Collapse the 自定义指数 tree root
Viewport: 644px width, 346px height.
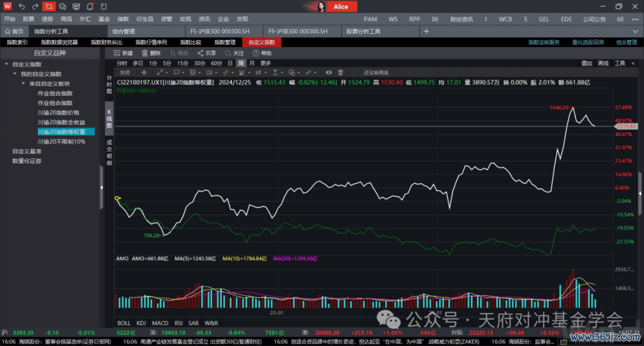[7, 64]
